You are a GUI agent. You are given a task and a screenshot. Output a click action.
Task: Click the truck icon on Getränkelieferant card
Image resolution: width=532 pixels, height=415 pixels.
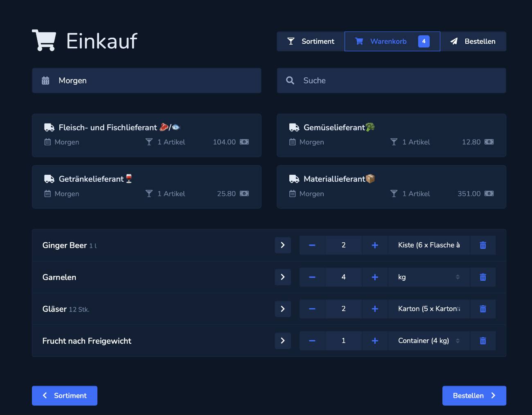[x=49, y=179]
